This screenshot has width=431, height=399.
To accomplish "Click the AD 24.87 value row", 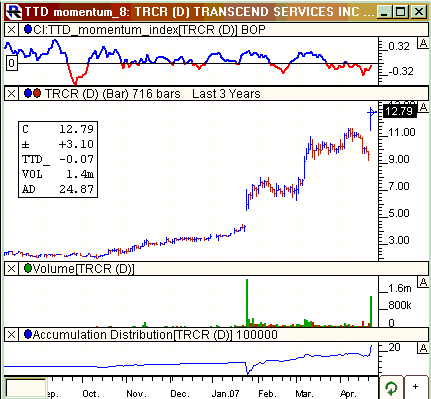I will (x=58, y=189).
